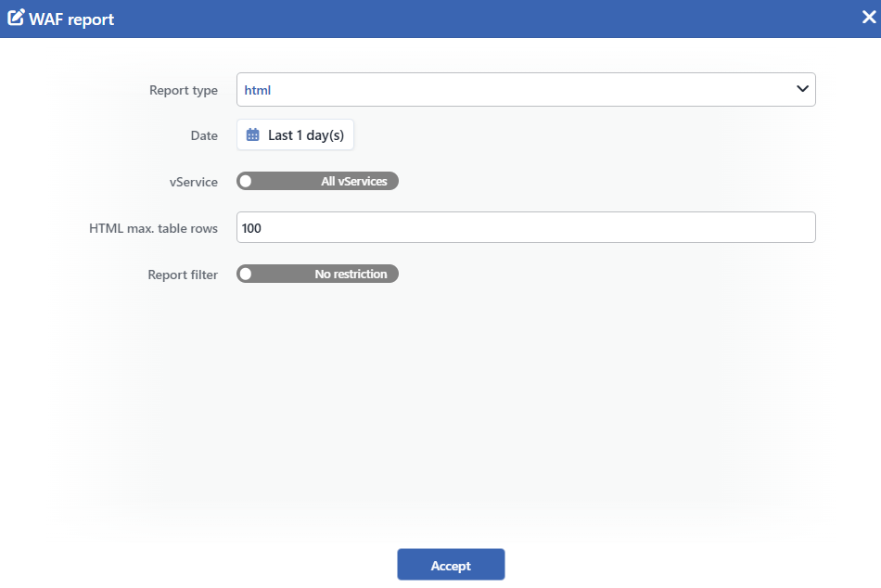Screen dimensions: 881x588
Task: Click the WAF report edit icon
Action: [x=16, y=18]
